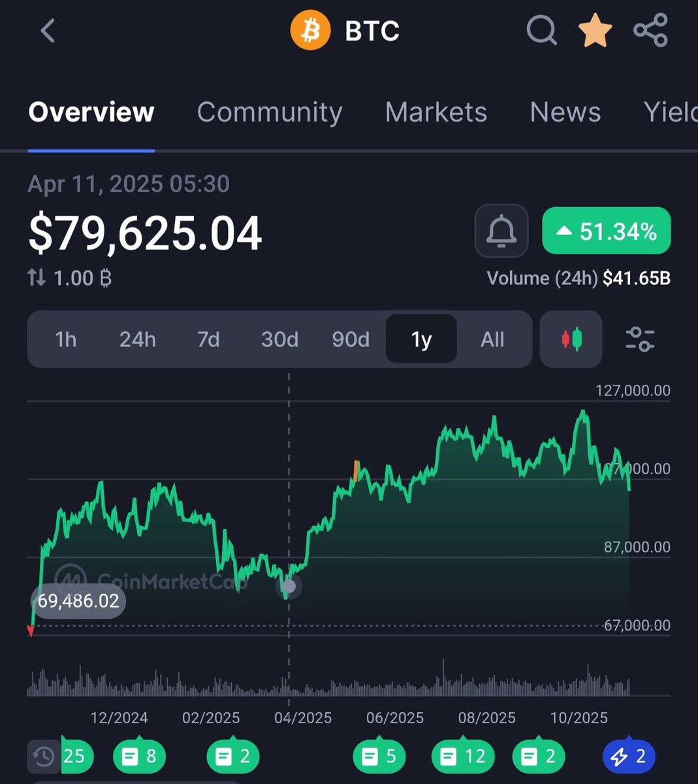Screen dimensions: 698x784
Task: Open chart settings sliders icon
Action: click(639, 339)
